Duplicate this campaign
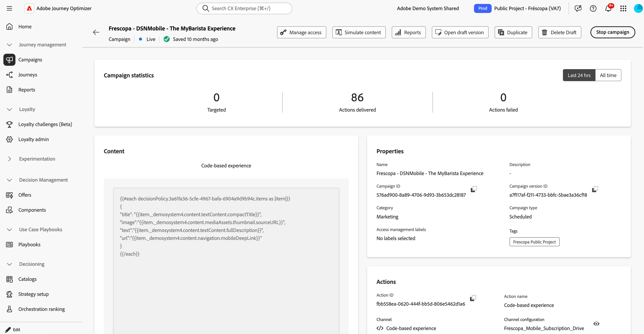This screenshot has width=644, height=334. (513, 32)
